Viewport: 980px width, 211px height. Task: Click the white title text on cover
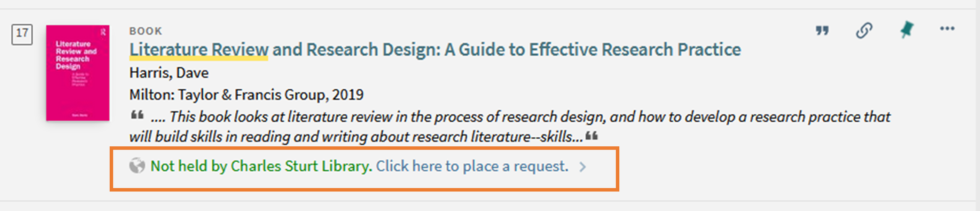(x=76, y=55)
